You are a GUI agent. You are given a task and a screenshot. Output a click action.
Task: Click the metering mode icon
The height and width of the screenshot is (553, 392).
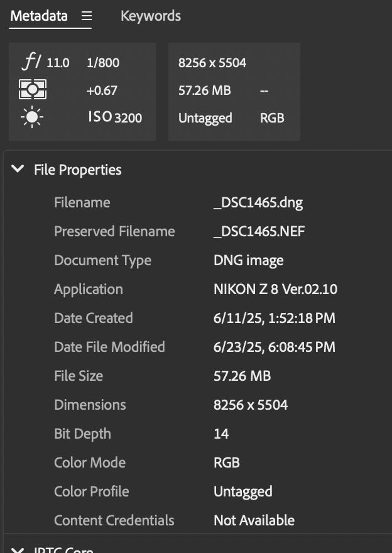[x=32, y=90]
